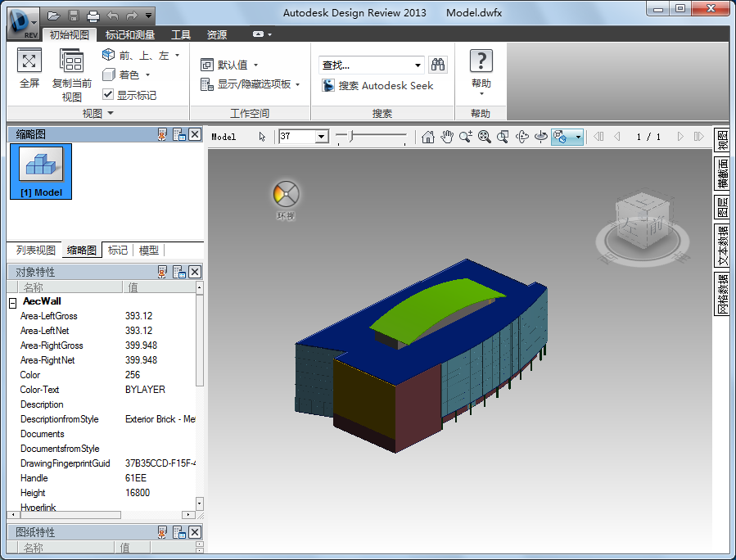
Task: Select the Turntable tool
Action: pos(540,137)
